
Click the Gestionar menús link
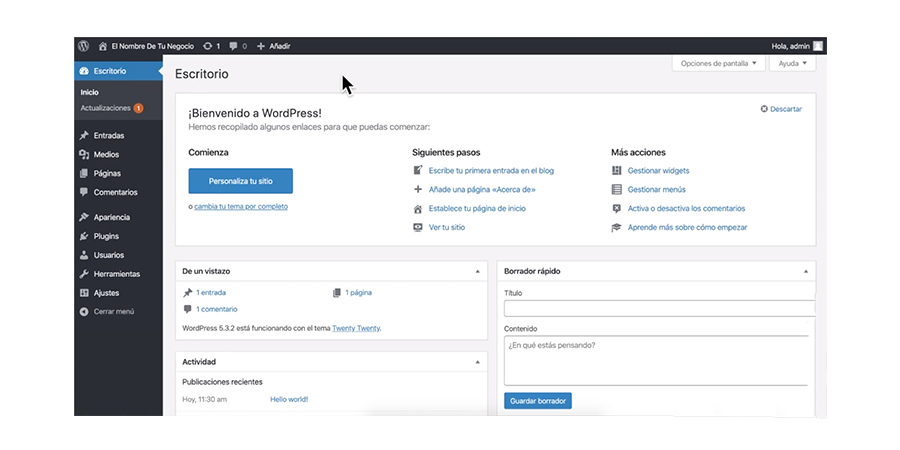[x=657, y=189]
